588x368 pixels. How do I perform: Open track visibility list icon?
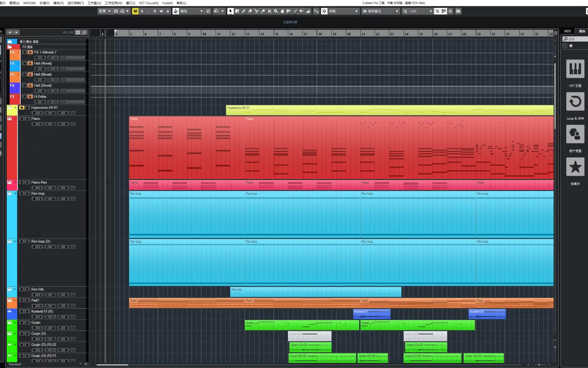78,32
